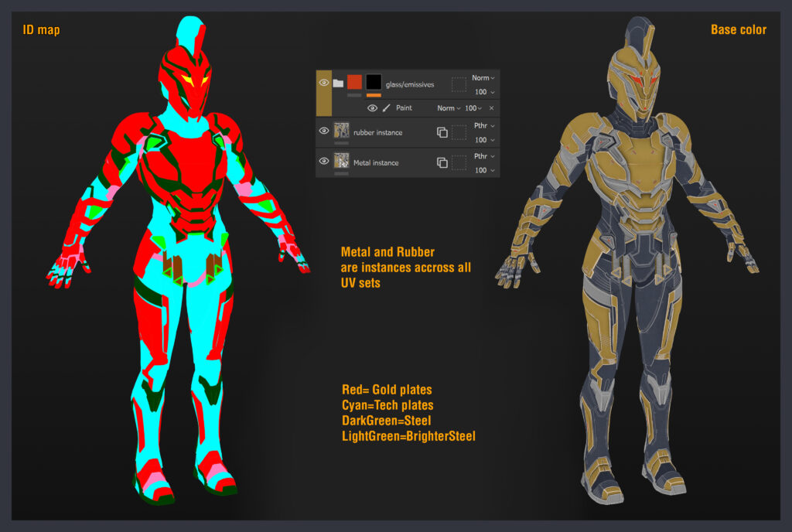Click the 'Cyan=Tech plates' legend line
The width and height of the screenshot is (792, 532).
click(x=387, y=405)
